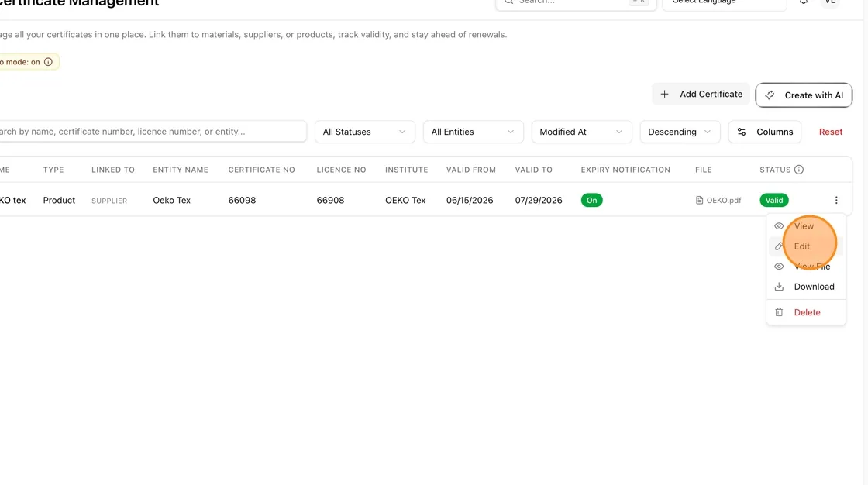Reset the filters with Reset link

(831, 132)
